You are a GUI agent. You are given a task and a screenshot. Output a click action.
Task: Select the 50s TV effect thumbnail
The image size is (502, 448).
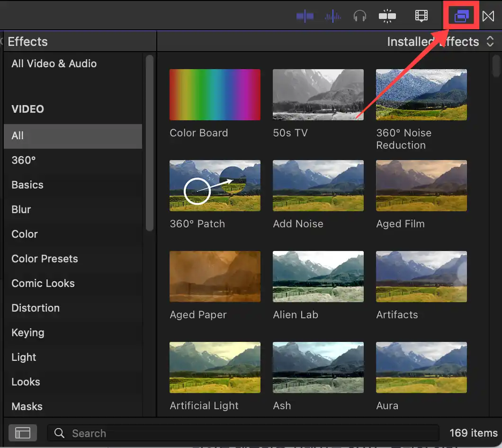(x=318, y=95)
